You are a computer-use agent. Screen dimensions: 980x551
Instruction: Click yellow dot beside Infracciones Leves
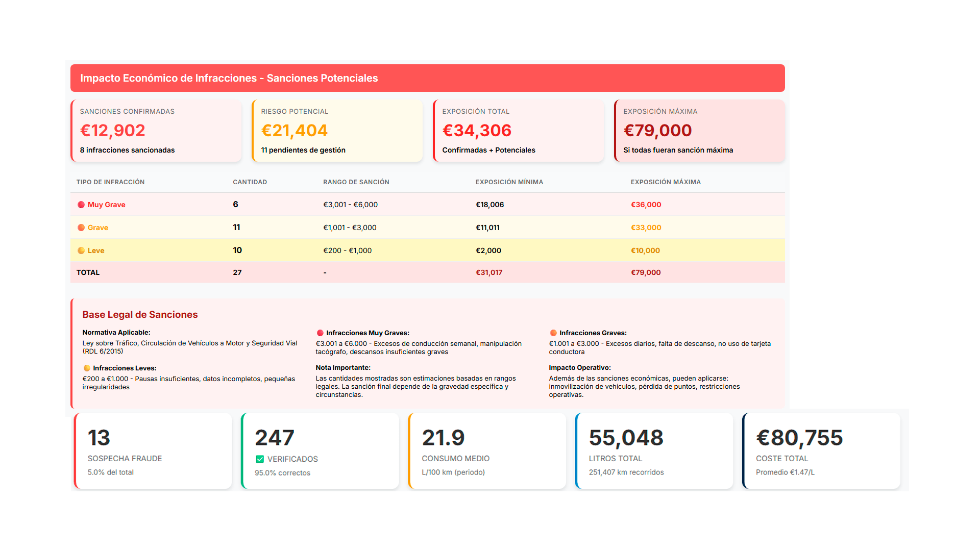pyautogui.click(x=87, y=368)
